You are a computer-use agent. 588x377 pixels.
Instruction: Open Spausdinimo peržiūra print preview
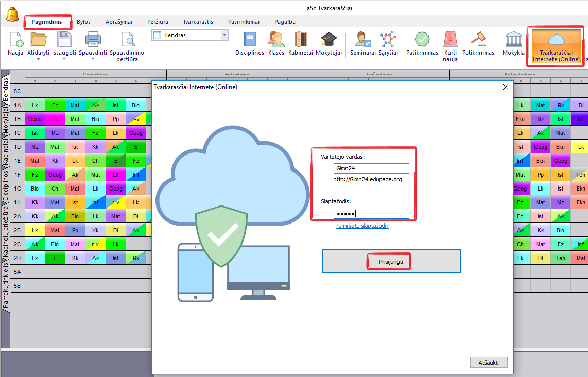point(127,40)
